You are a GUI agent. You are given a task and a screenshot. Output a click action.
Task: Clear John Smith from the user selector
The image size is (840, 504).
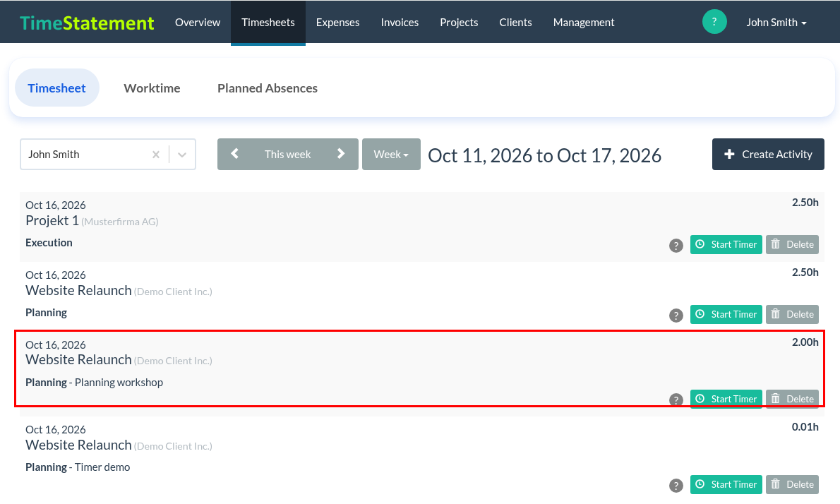point(156,155)
